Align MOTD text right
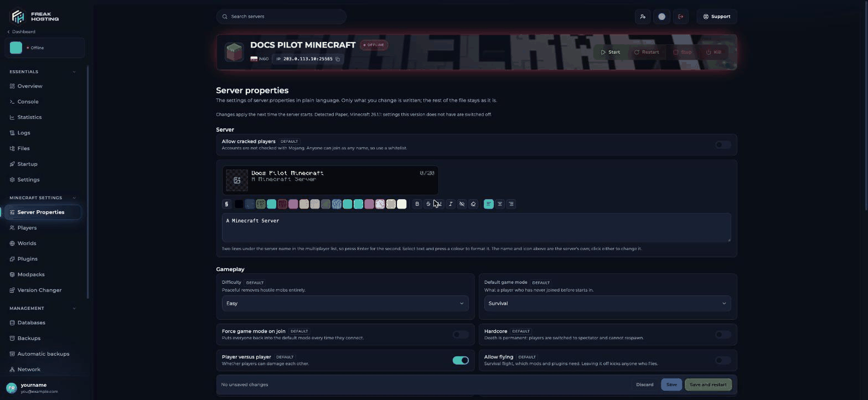 [511, 204]
